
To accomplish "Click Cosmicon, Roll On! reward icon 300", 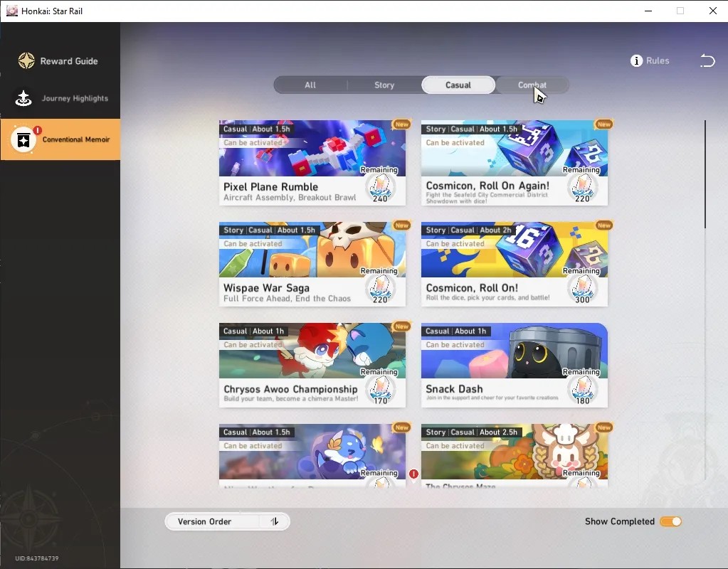I will pos(582,290).
